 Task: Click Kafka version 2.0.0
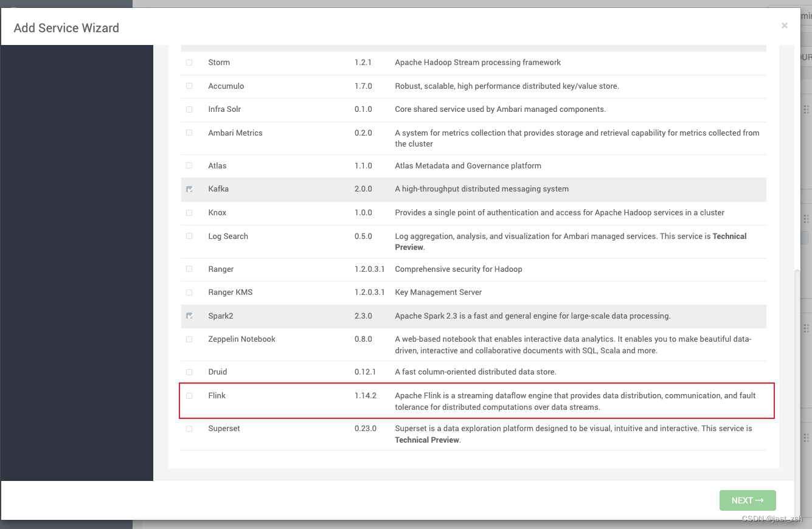pos(363,188)
